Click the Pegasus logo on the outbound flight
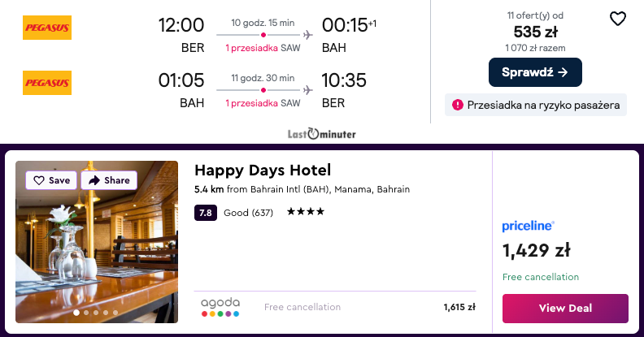This screenshot has width=644, height=337. click(47, 29)
